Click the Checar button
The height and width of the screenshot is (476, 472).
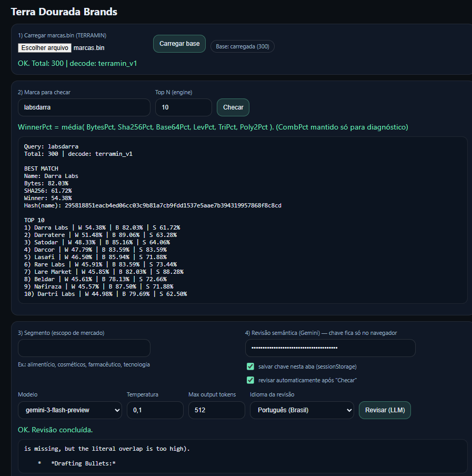coord(233,107)
